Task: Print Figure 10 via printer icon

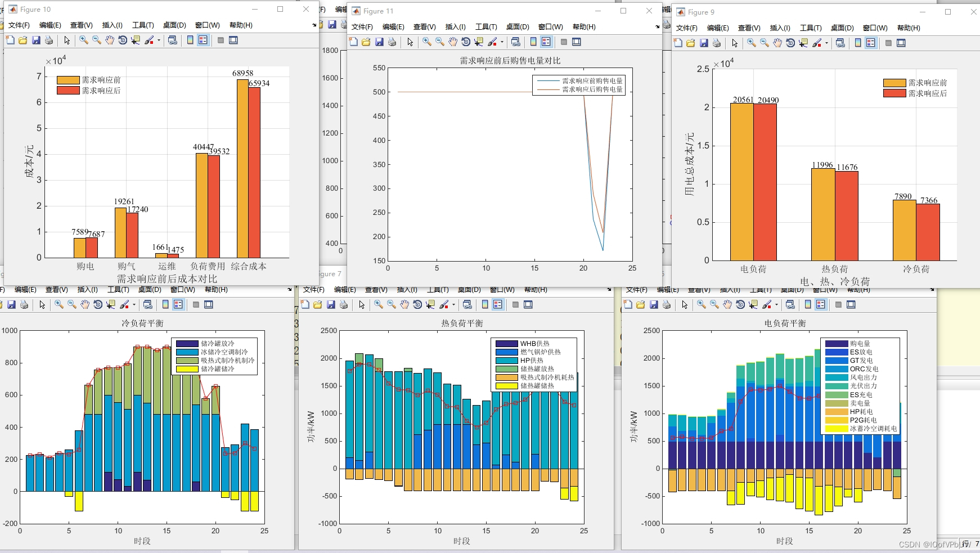Action: 49,40
